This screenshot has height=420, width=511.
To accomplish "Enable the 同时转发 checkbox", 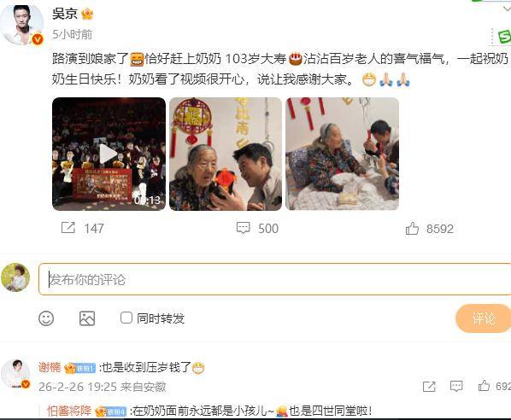I will pos(126,318).
